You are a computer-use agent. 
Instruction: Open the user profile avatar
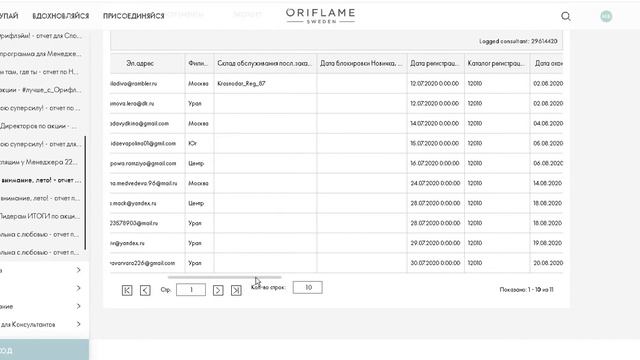[606, 16]
